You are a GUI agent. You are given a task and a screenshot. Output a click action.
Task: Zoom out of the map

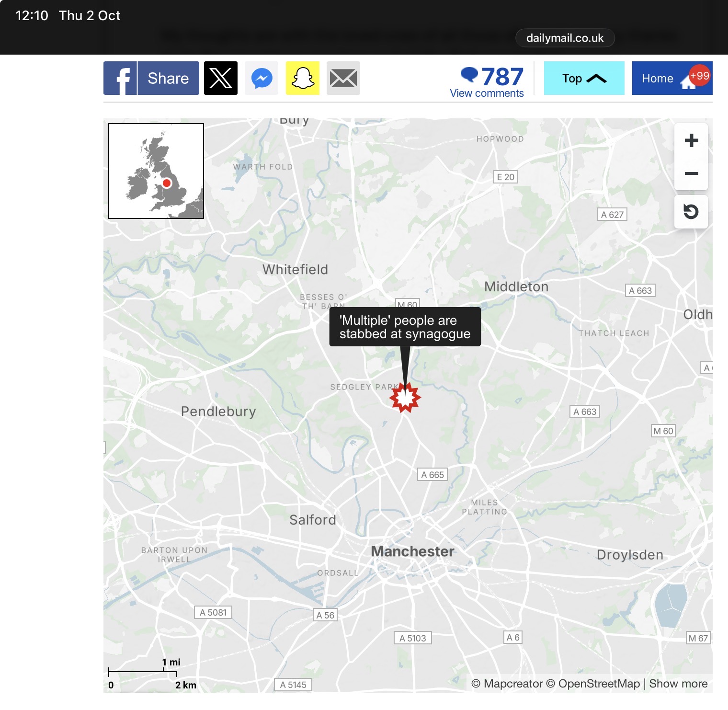point(691,173)
